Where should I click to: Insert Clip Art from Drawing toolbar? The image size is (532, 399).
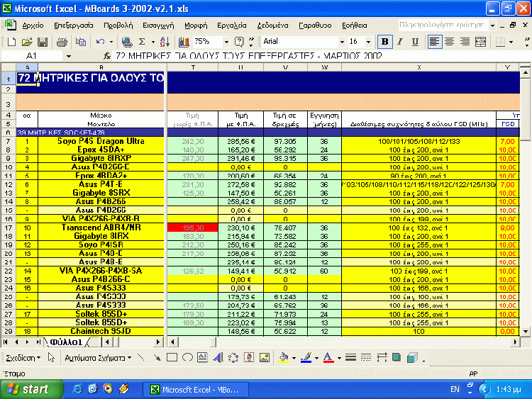click(x=249, y=357)
